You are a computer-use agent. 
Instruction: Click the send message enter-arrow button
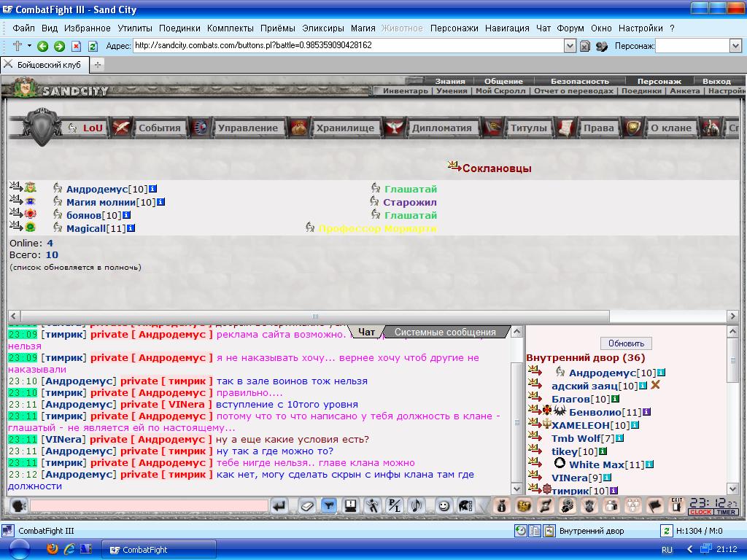pos(279,506)
